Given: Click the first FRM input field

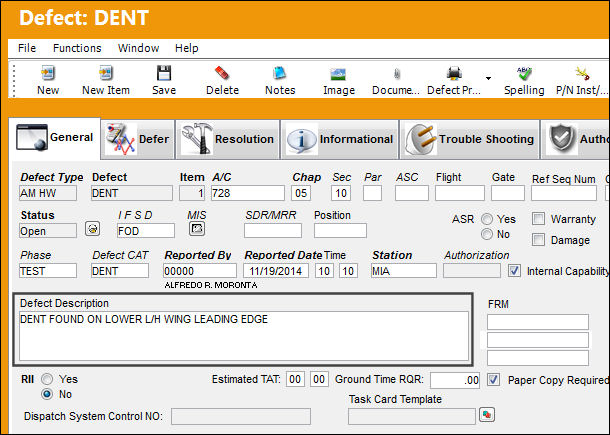Looking at the screenshot, I should click(538, 322).
